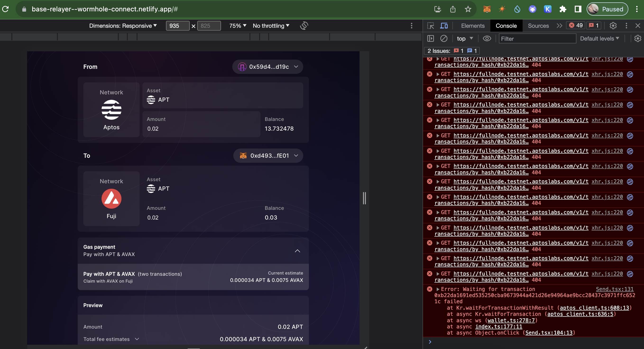The width and height of the screenshot is (644, 349).
Task: Click the viewport width 935 input field
Action: click(x=178, y=26)
